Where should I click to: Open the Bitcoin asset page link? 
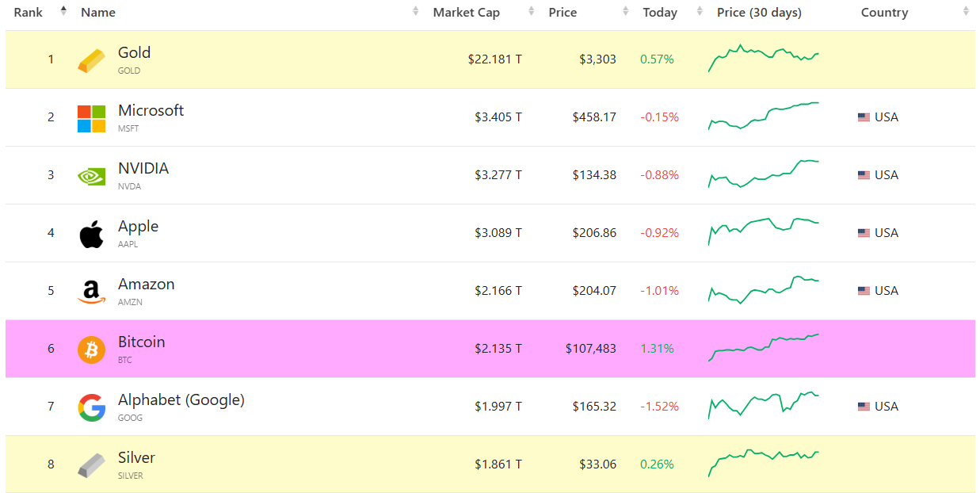point(141,342)
